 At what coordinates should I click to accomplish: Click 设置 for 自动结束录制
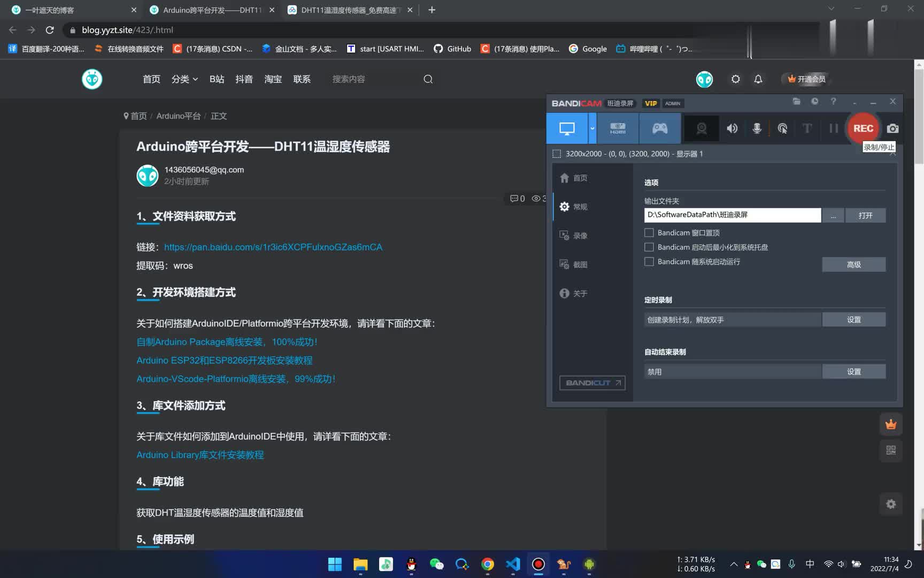pyautogui.click(x=854, y=371)
